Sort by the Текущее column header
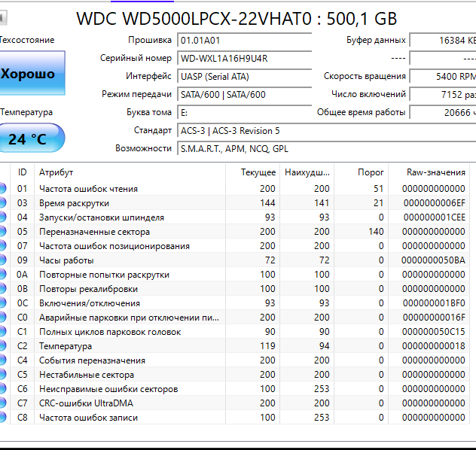This screenshot has width=476, height=450. click(252, 172)
